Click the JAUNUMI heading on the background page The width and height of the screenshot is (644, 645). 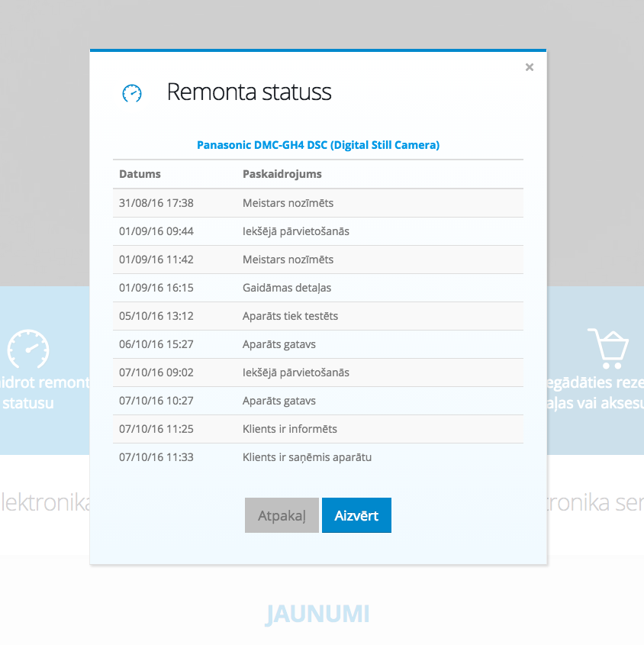click(x=318, y=614)
